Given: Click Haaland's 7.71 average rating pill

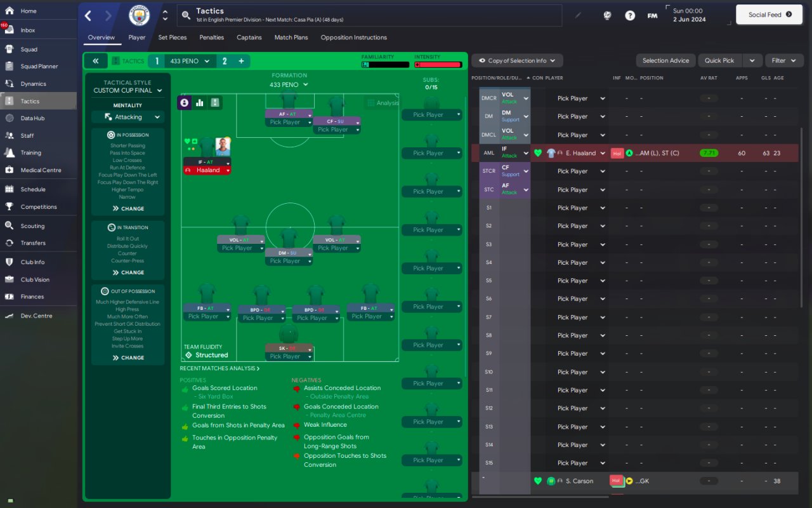Looking at the screenshot, I should click(x=709, y=153).
